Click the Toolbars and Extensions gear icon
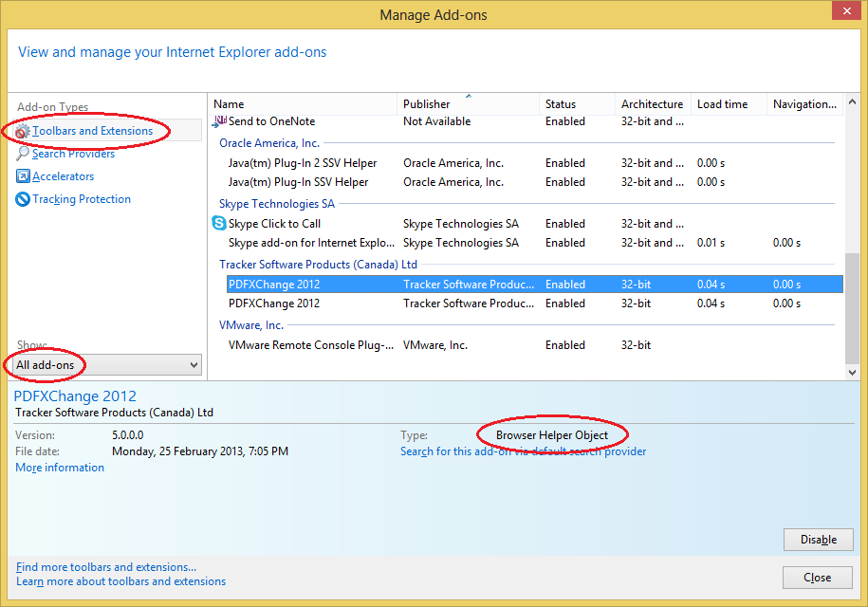868x607 pixels. tap(22, 131)
